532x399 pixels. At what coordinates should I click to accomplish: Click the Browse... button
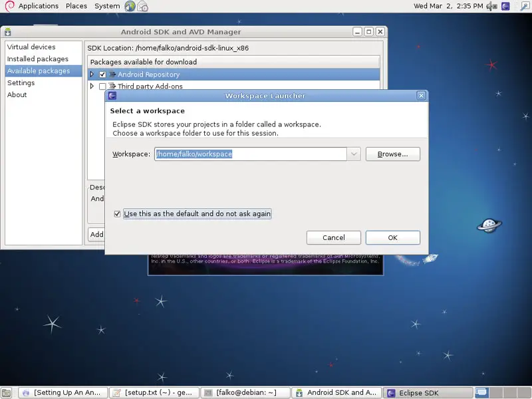click(x=392, y=154)
